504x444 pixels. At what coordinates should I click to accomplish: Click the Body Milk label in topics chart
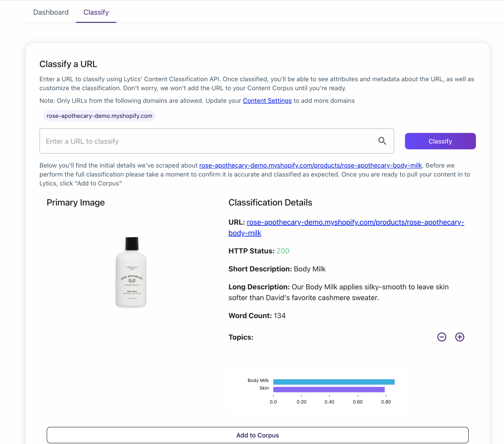258,380
